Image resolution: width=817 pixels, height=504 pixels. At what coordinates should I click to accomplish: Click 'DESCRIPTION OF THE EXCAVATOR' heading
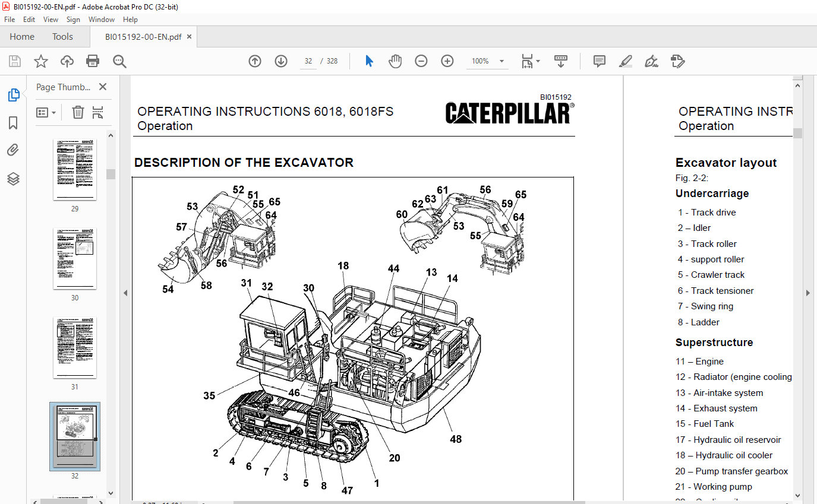pyautogui.click(x=244, y=163)
